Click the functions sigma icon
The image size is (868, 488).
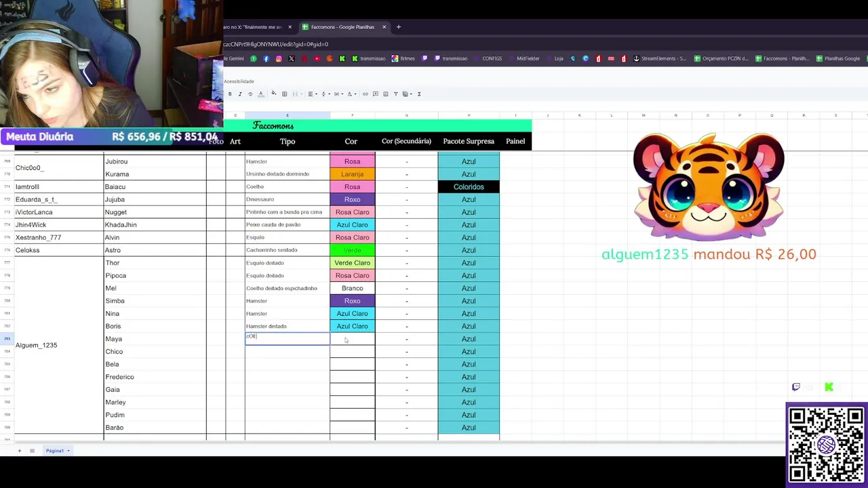[419, 94]
